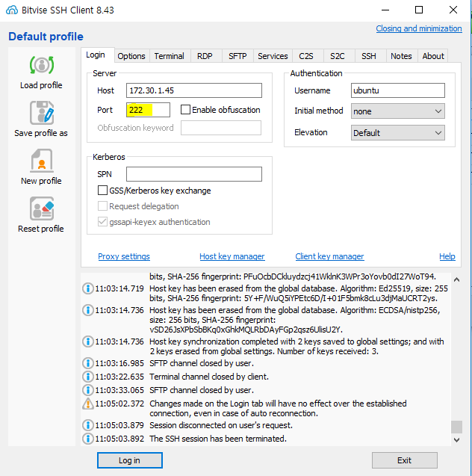The image size is (472, 476).
Task: Click the Log in button
Action: click(x=129, y=460)
